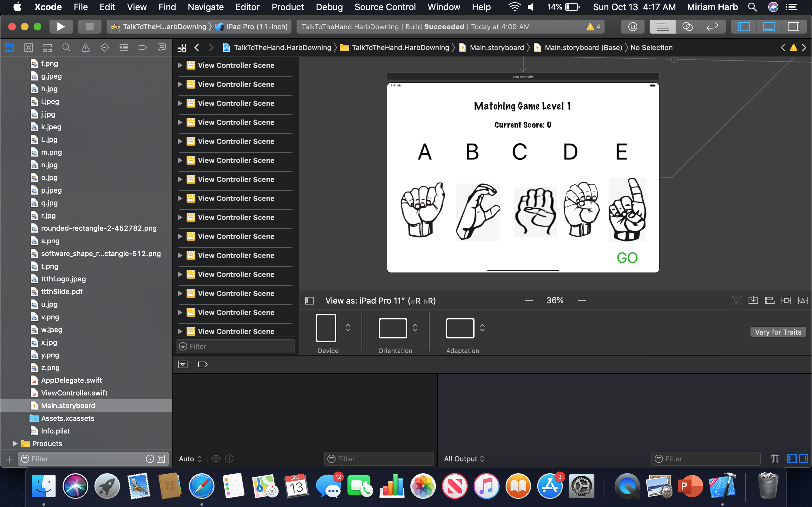Hide the Navigator panel toggle
Viewport: 812px width, 507px height.
point(744,27)
